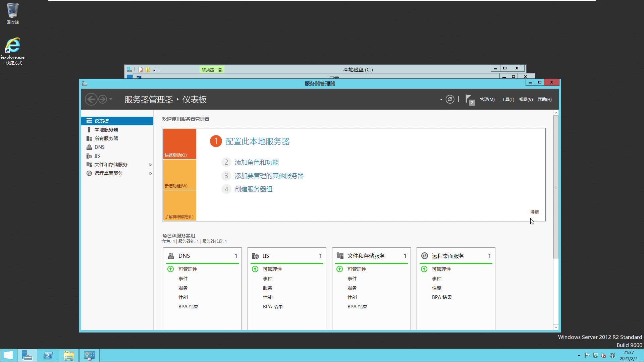Open the Recycle Bin desktop icon
This screenshot has width=644, height=362.
point(13,14)
